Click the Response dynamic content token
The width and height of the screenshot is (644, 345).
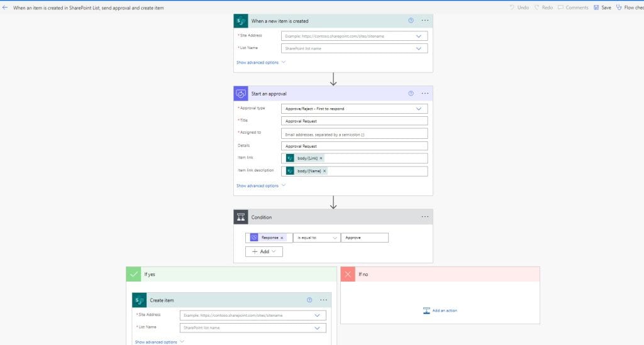click(267, 238)
